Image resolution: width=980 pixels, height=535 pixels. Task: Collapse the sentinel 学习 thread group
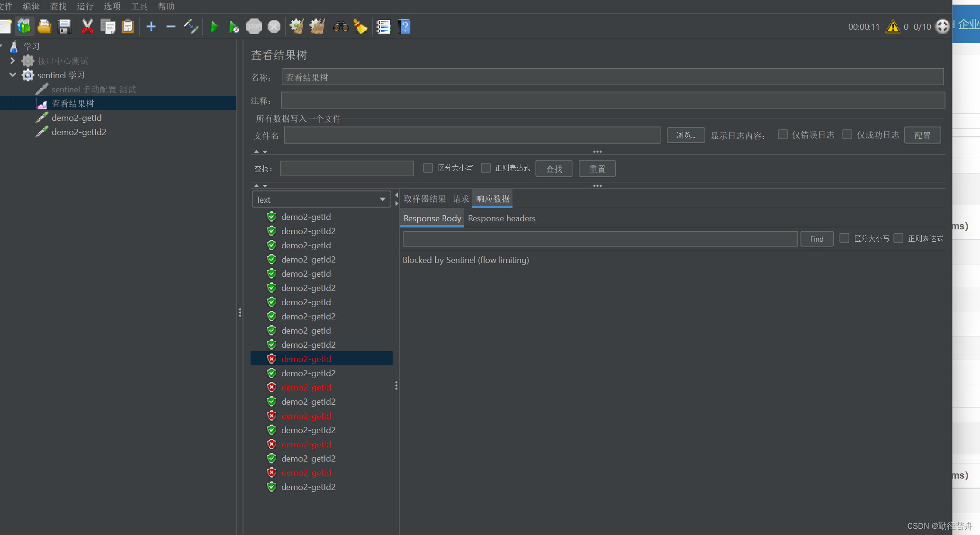tap(12, 75)
